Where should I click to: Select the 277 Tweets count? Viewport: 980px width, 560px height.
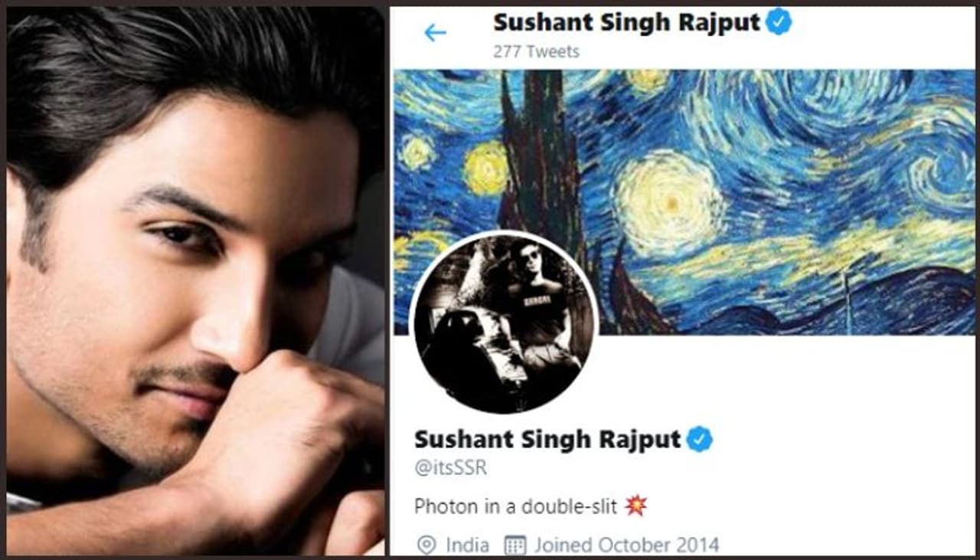click(x=536, y=51)
